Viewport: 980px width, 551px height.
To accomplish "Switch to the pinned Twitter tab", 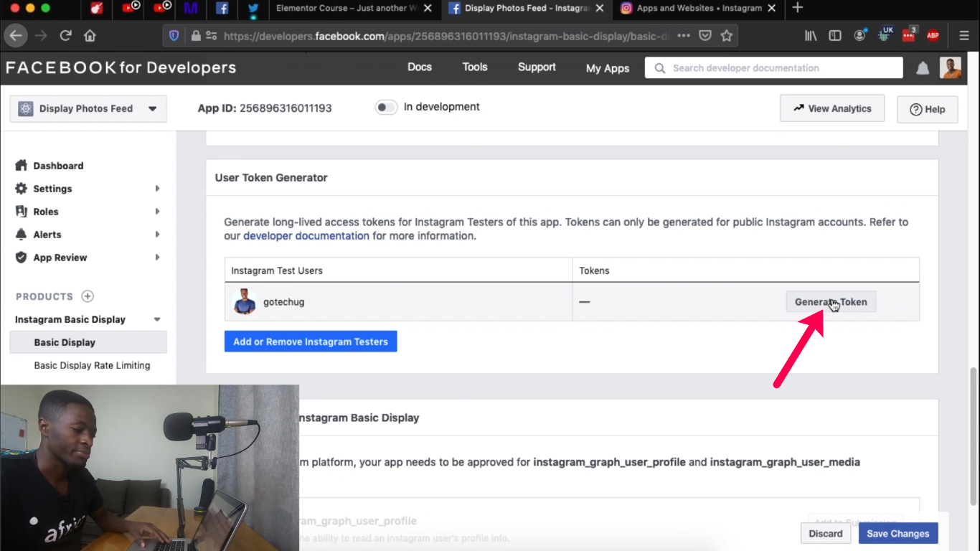I will pos(253,9).
